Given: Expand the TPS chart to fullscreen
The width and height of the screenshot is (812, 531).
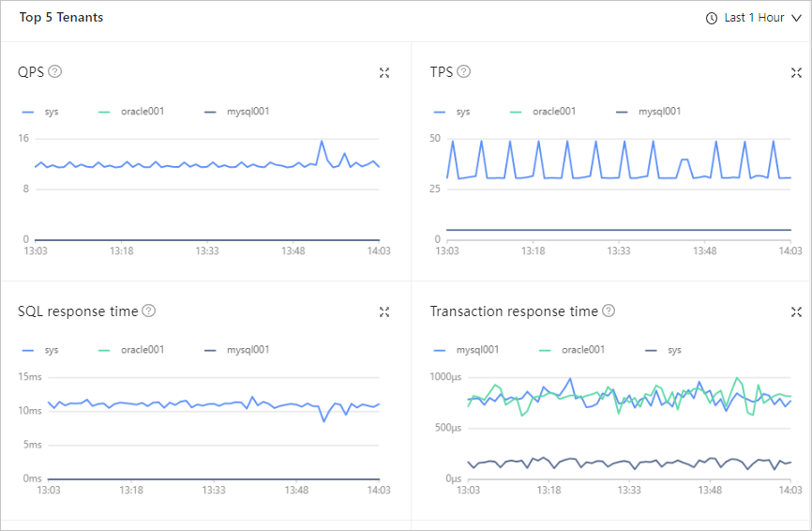Looking at the screenshot, I should (796, 72).
